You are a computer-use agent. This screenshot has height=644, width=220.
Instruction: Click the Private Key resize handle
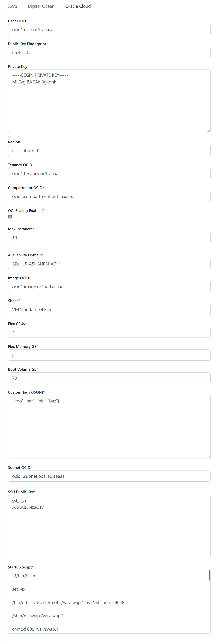click(209, 131)
